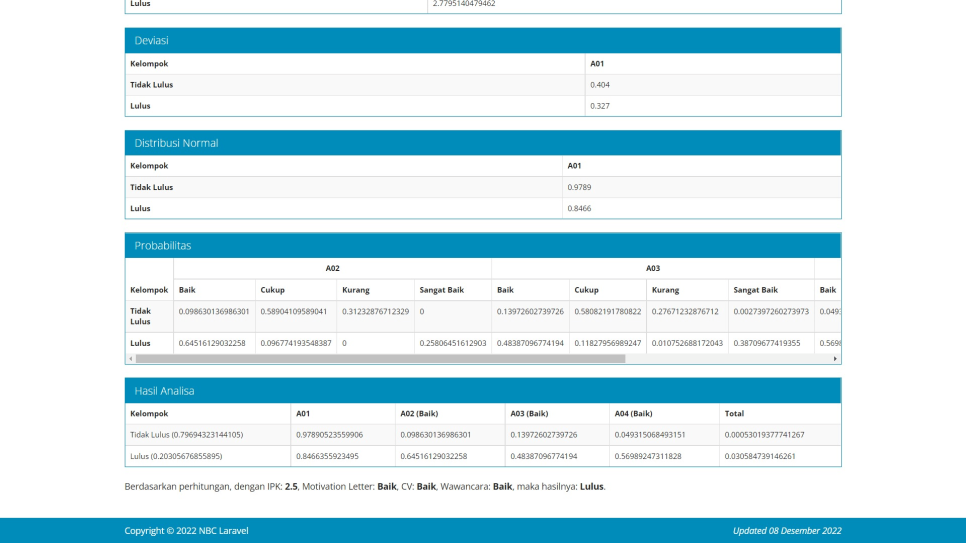Click the A04 (Baik) header in Hasil Analisa
This screenshot has width=966, height=543.
coord(633,414)
